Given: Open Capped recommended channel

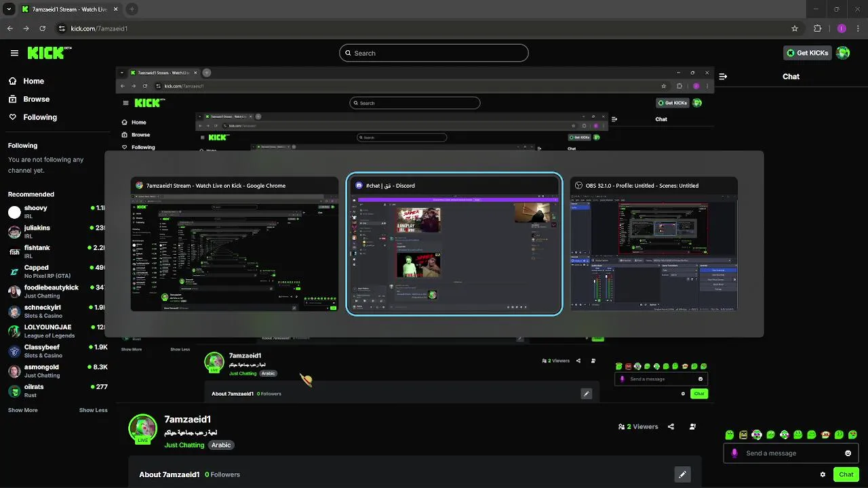Looking at the screenshot, I should (58, 271).
